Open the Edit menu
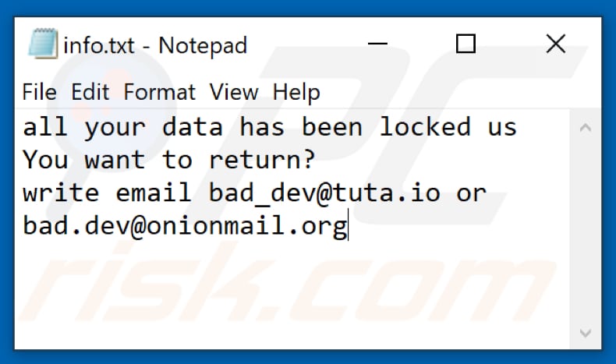616x364 pixels. [x=90, y=93]
